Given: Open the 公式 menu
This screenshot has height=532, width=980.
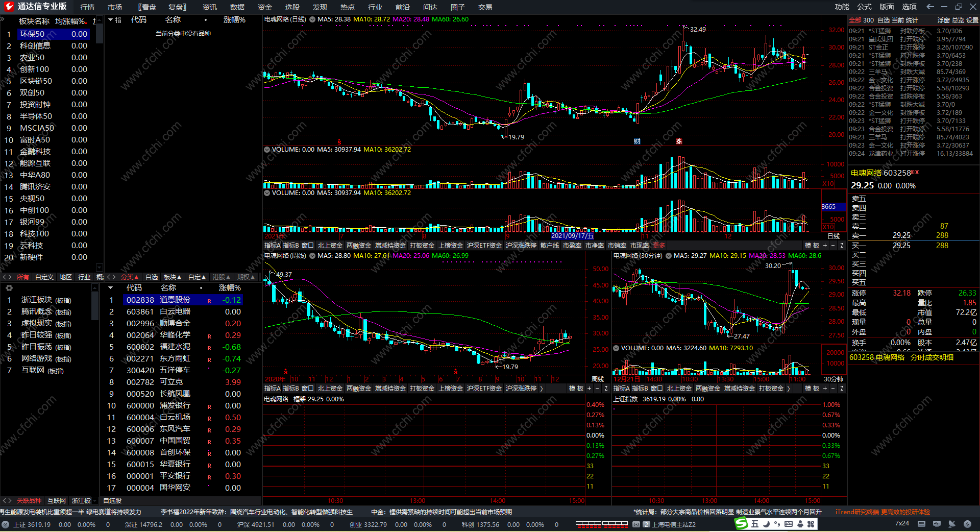Looking at the screenshot, I should 865,7.
